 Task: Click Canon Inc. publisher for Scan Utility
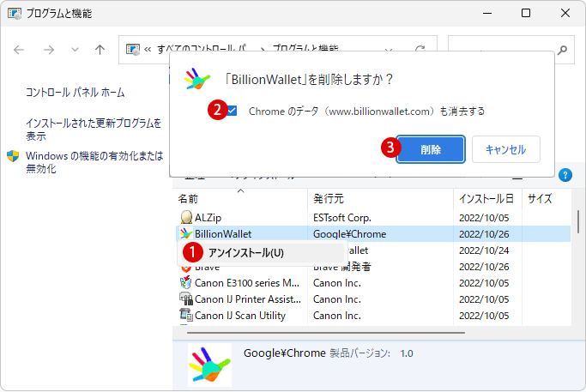(337, 316)
